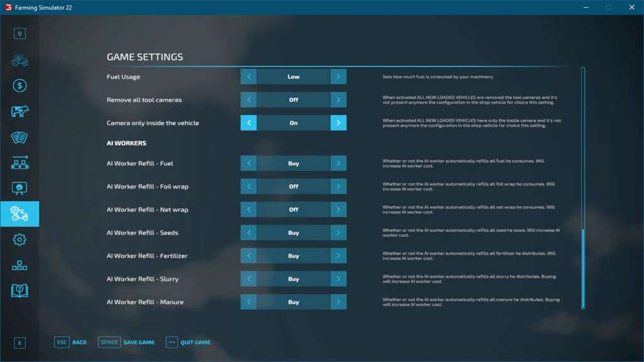
Task: Click the Save Game button
Action: tap(126, 343)
